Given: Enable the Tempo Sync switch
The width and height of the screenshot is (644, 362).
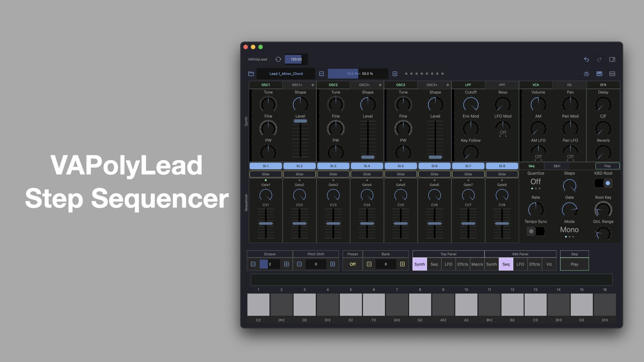Looking at the screenshot, I should [x=535, y=231].
